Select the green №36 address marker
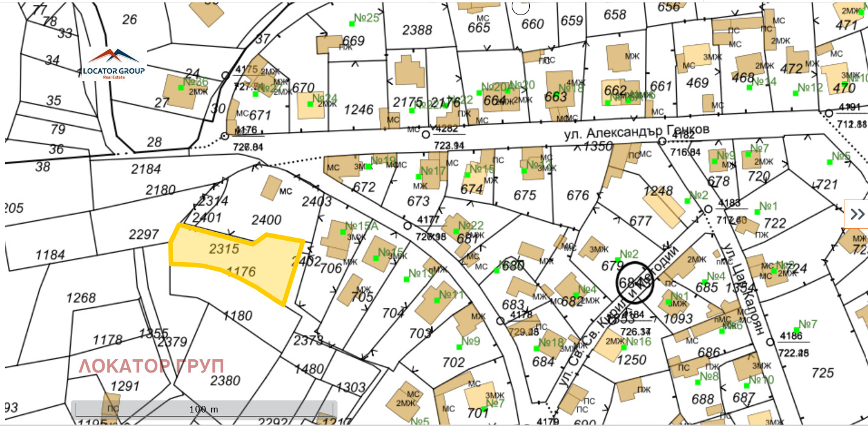Viewport: 868px width, 427px height. (181, 87)
